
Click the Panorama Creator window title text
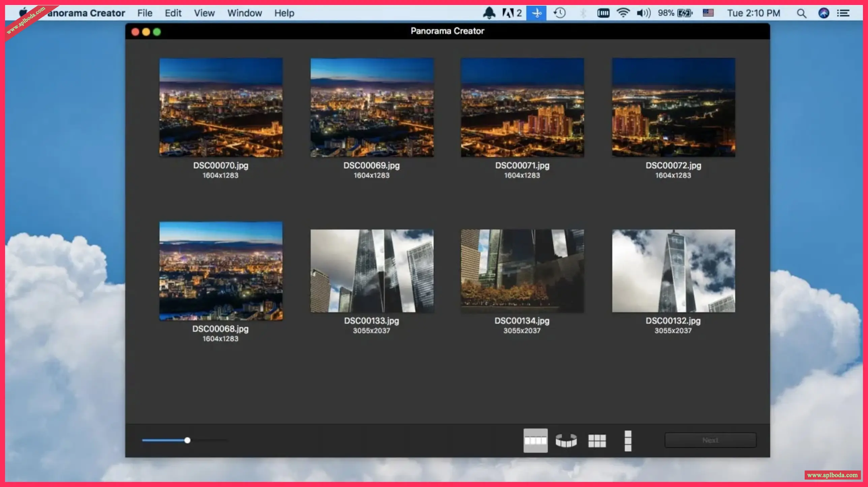click(447, 31)
